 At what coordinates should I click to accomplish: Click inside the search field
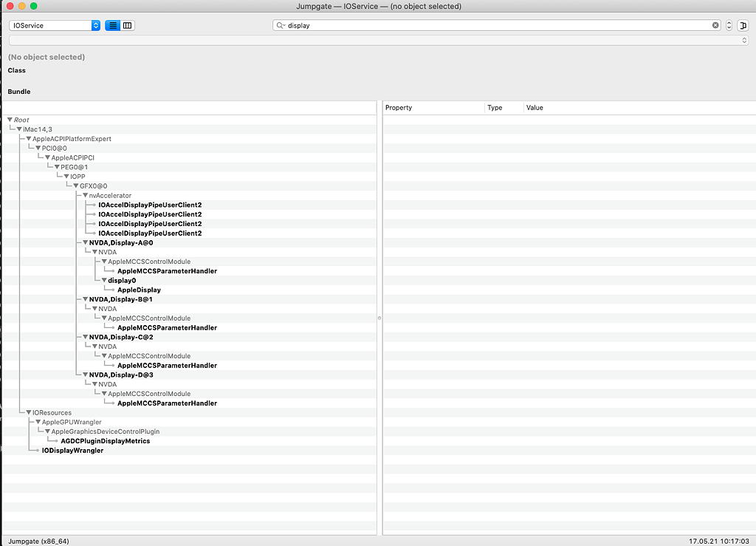coord(495,25)
